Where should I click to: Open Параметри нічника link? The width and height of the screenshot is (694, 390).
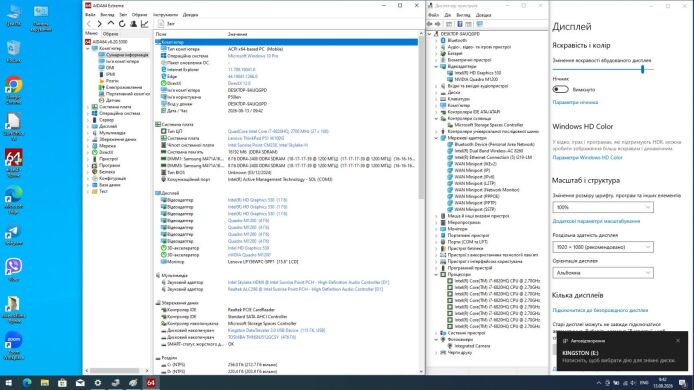tap(575, 102)
